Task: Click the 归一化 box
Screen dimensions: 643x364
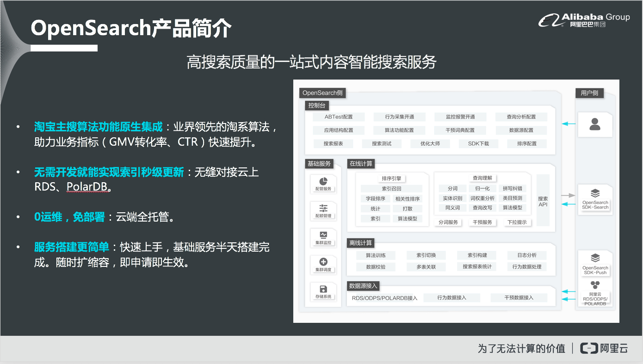Action: pos(482,189)
